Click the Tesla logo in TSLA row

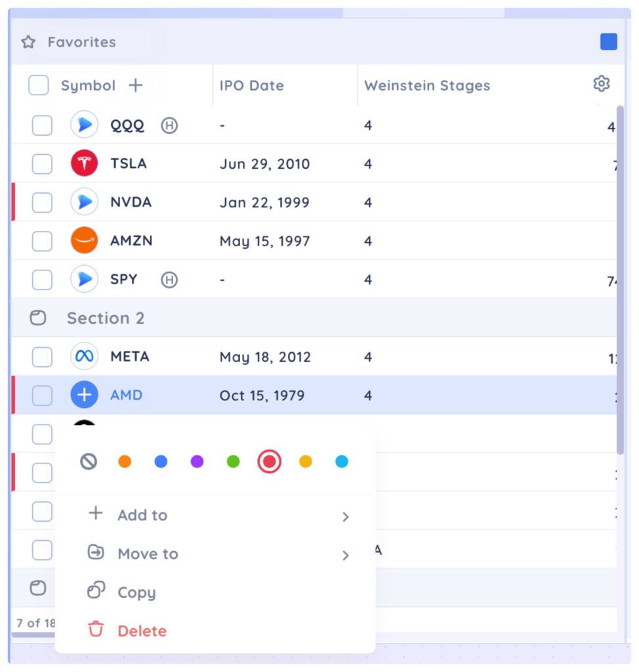(85, 163)
